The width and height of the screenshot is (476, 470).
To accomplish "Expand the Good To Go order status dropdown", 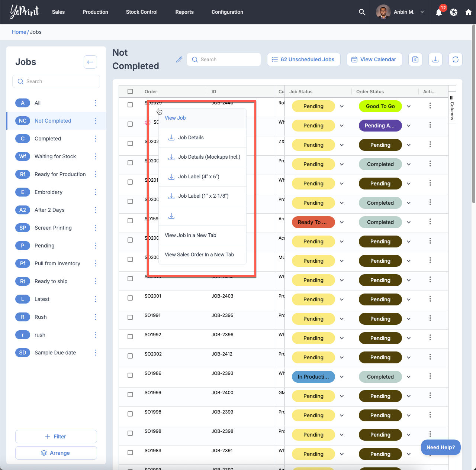I will click(409, 106).
